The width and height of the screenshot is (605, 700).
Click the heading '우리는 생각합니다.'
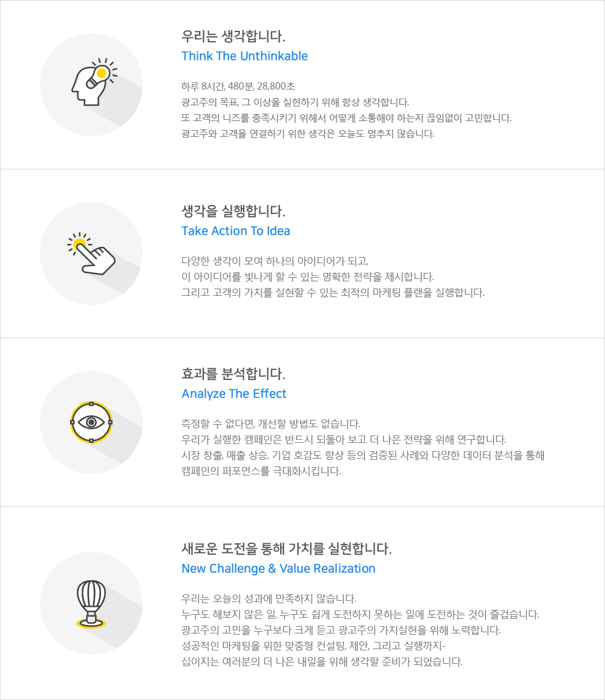(x=233, y=36)
